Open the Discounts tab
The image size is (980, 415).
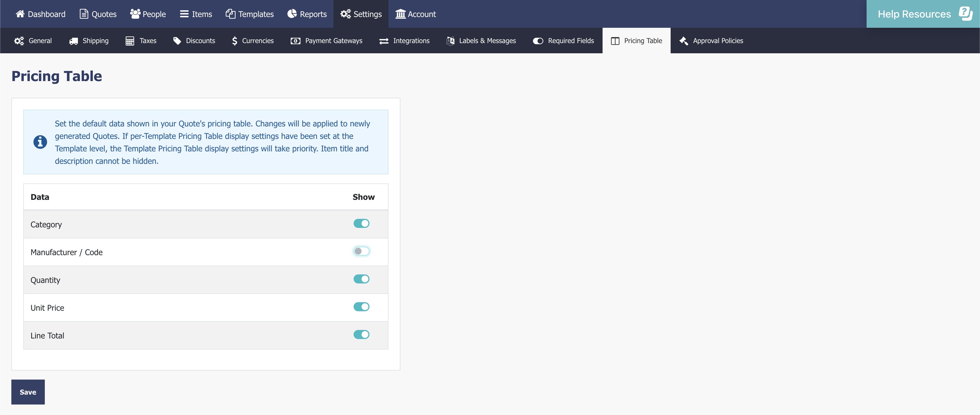tap(194, 41)
